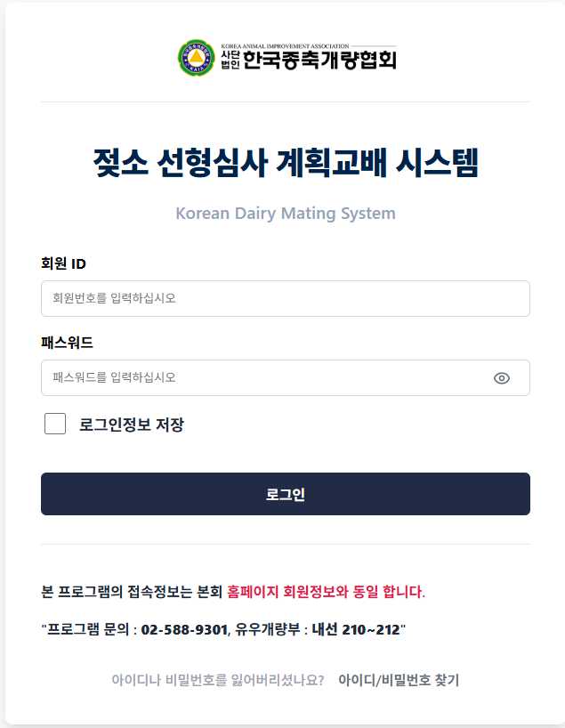Show password with the eye icon
Image resolution: width=565 pixels, height=728 pixels.
[502, 378]
